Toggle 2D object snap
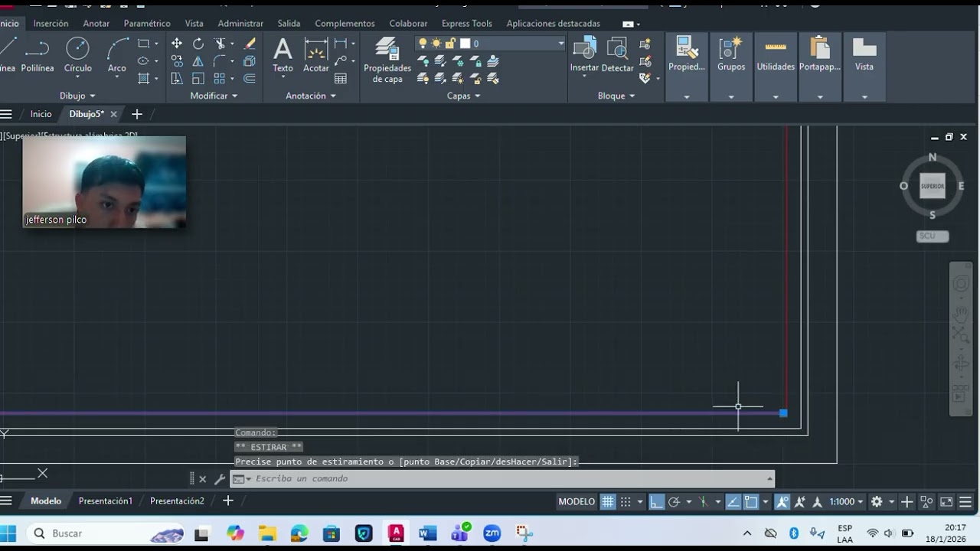The height and width of the screenshot is (551, 980). click(x=751, y=502)
